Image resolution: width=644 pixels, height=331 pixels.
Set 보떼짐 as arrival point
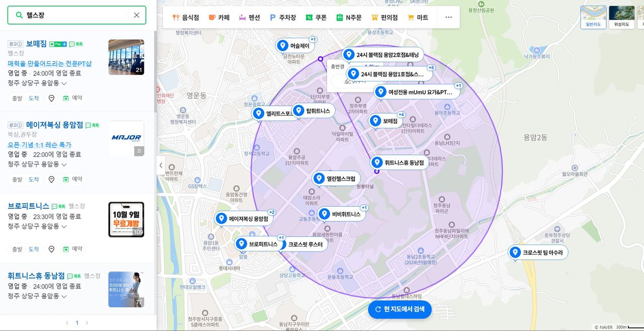click(x=34, y=98)
